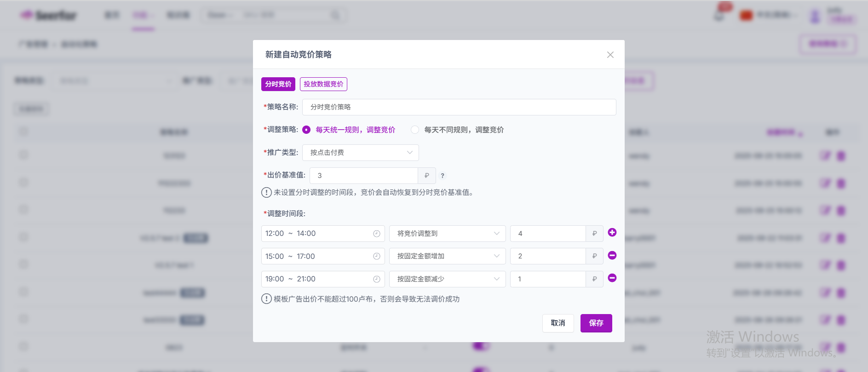Screen dimensions: 868x372
Task: Open the 将竞价调整到 dropdown
Action: pyautogui.click(x=447, y=234)
